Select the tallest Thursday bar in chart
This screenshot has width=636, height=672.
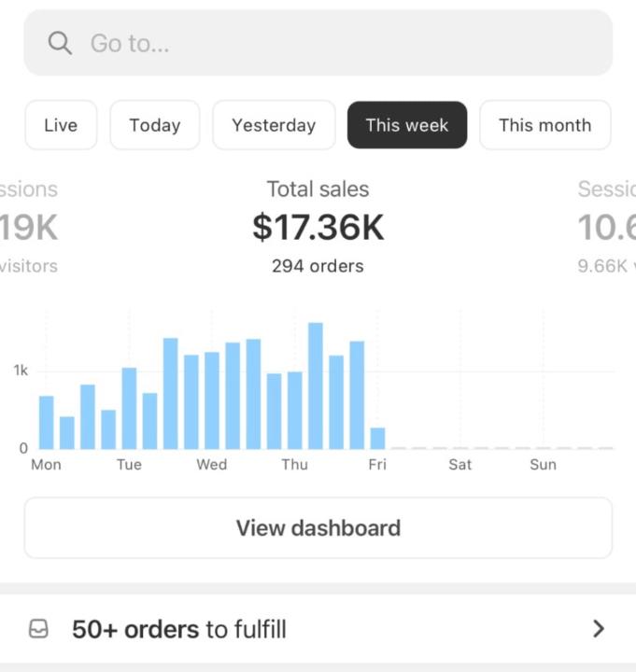click(x=316, y=386)
